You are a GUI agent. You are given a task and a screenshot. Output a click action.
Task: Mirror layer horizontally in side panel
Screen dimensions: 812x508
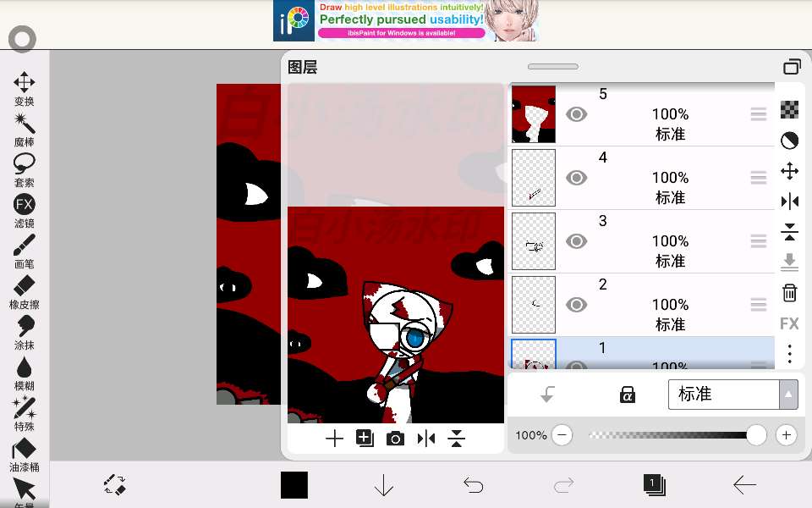point(789,202)
